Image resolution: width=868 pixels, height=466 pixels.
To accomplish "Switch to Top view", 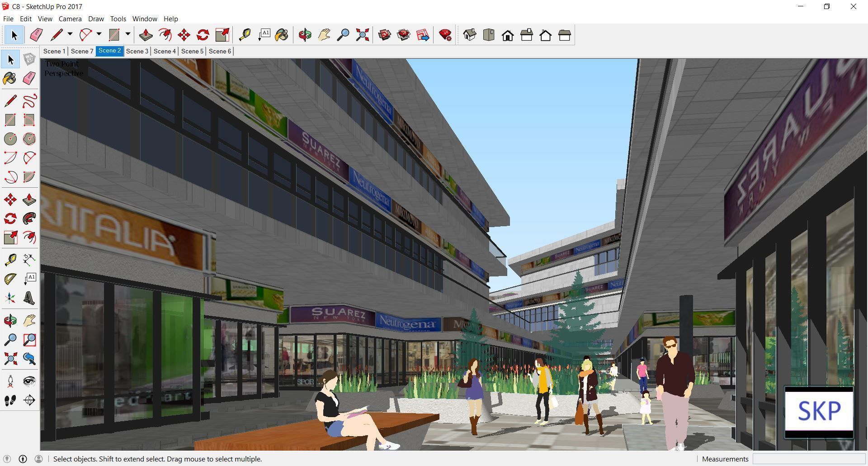I will pyautogui.click(x=489, y=35).
